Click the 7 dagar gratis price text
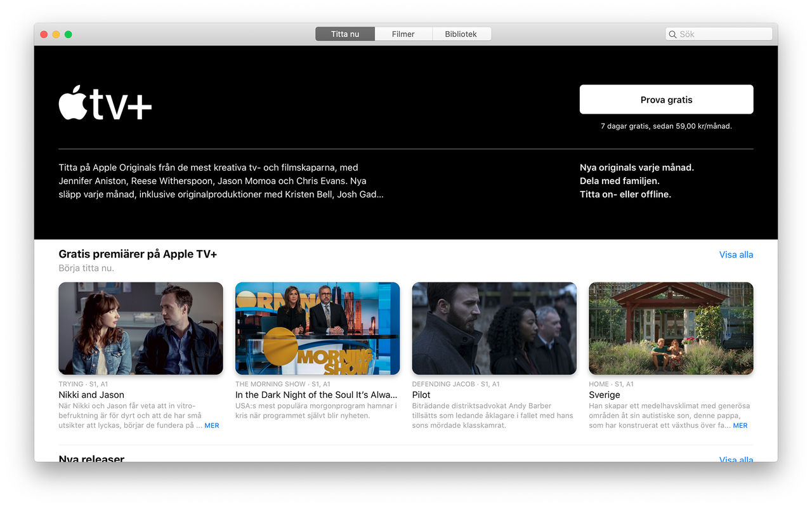The image size is (812, 507). (x=666, y=126)
